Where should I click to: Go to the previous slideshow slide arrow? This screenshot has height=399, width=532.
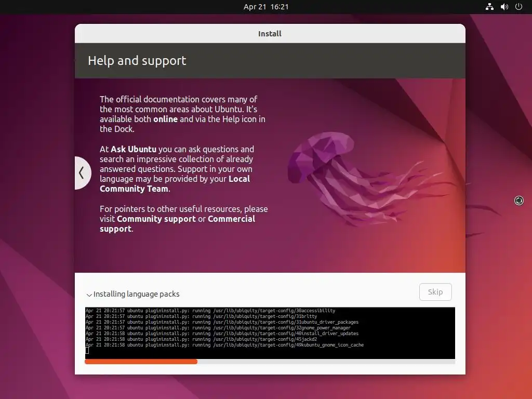(x=82, y=172)
